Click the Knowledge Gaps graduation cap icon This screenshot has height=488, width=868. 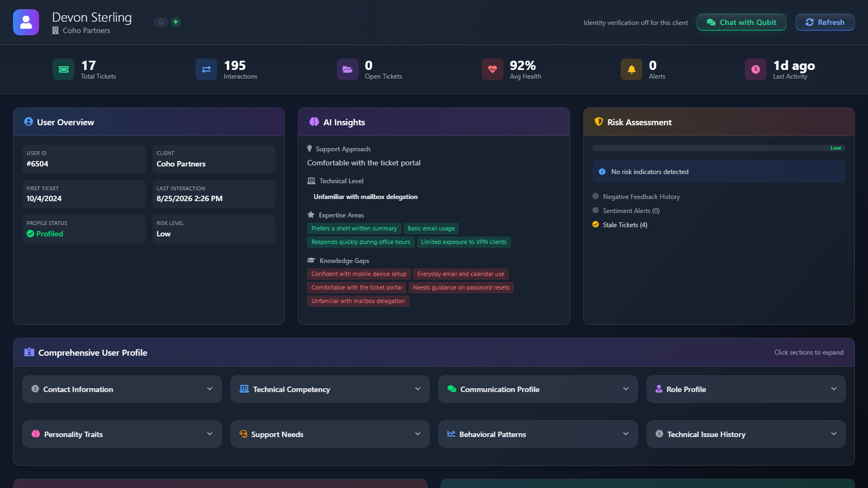tap(311, 260)
